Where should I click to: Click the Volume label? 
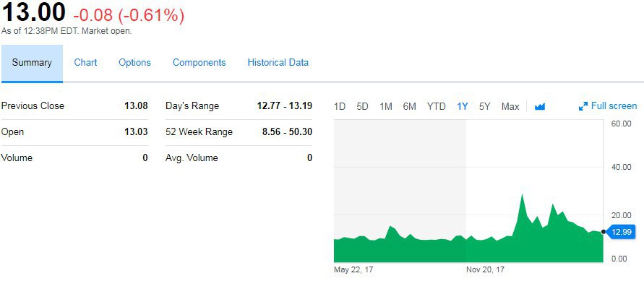17,158
